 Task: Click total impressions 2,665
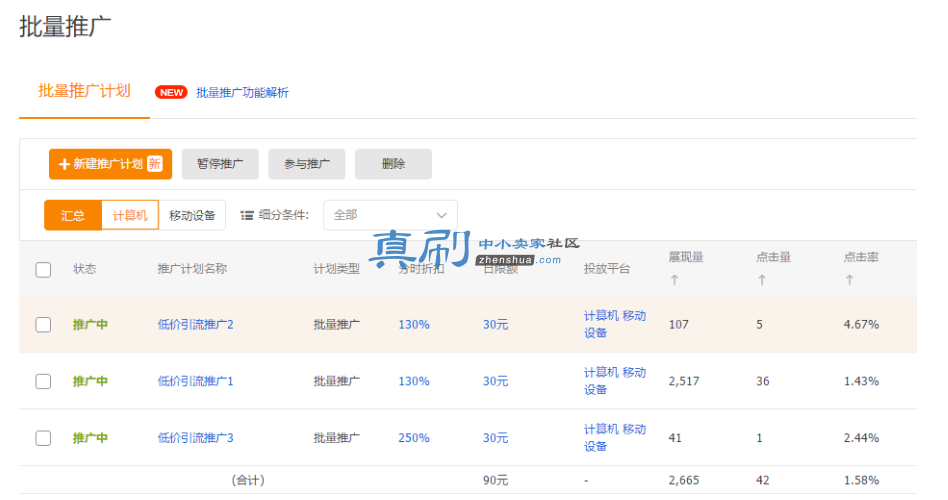click(684, 481)
